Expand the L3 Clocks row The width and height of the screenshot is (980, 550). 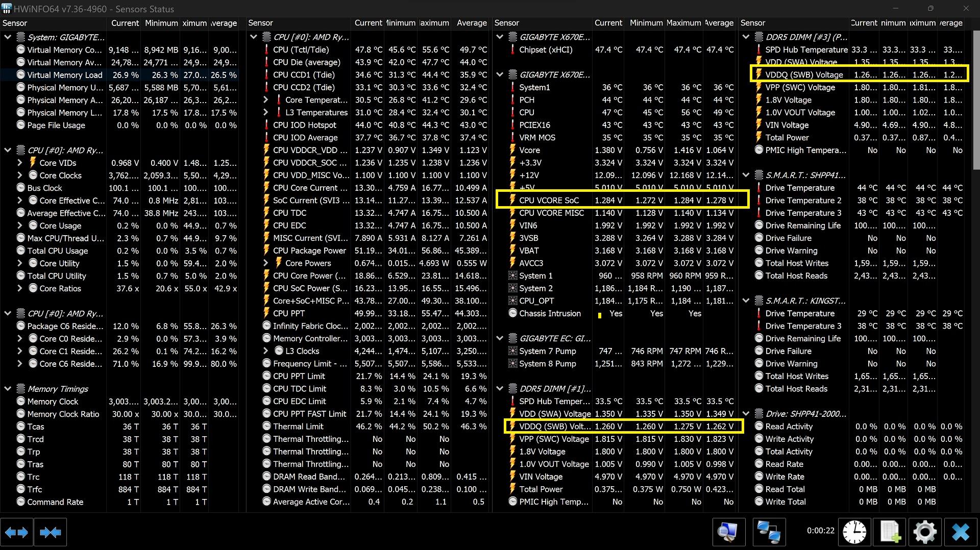click(x=266, y=351)
